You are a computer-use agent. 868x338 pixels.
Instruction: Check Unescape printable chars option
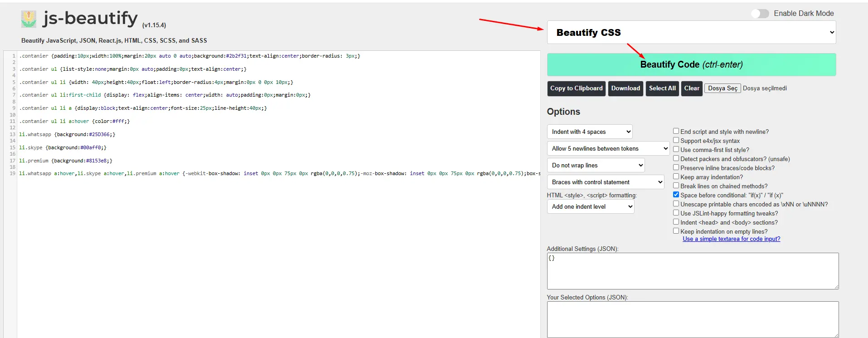(x=676, y=204)
